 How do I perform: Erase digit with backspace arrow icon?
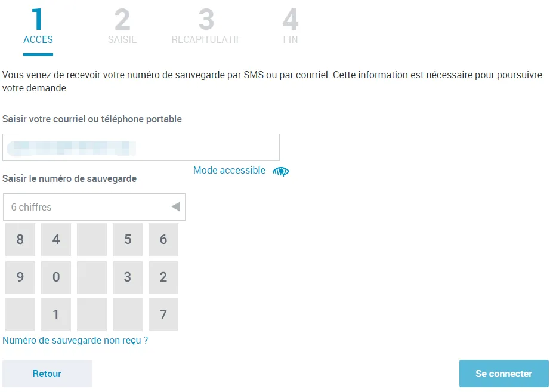175,207
